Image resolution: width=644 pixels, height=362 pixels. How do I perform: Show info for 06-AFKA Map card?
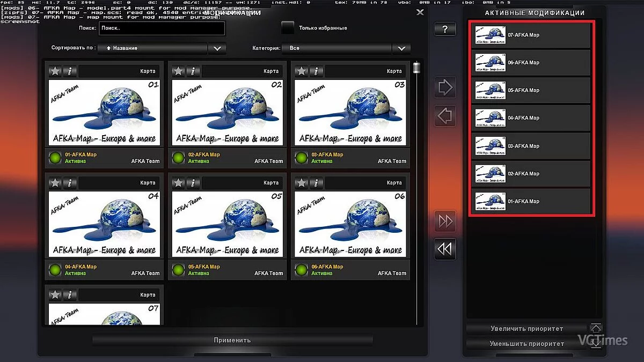(316, 183)
